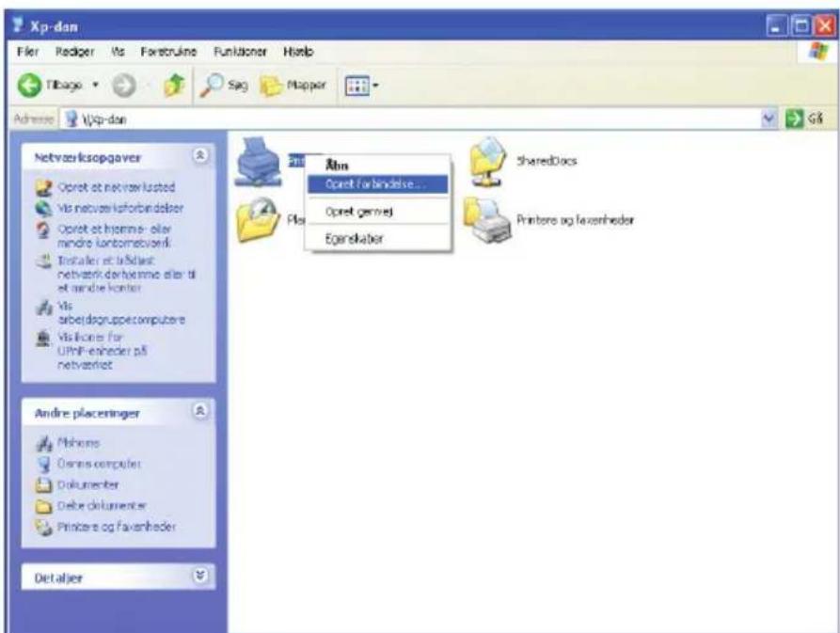Click Installer et trådløst netværk link

[x=126, y=274]
